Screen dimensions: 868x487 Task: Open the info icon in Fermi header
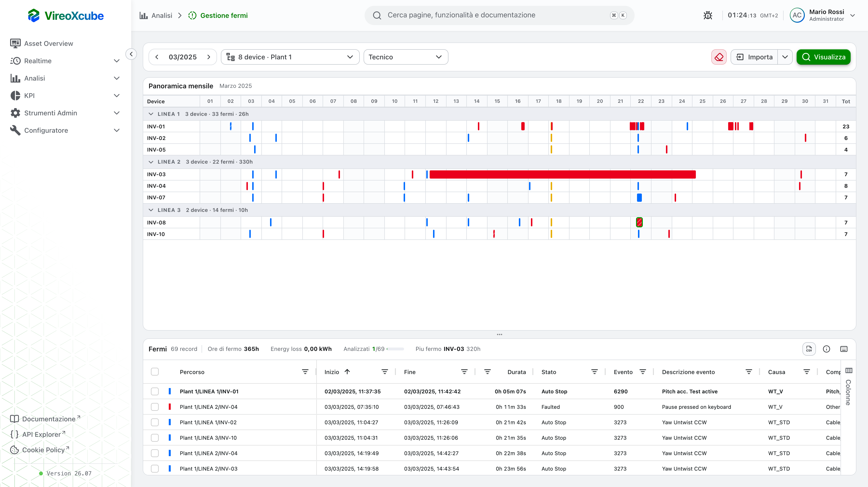point(826,349)
